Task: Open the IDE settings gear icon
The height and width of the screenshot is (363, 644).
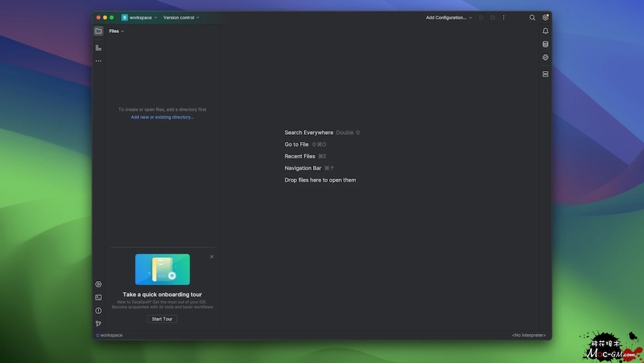Action: (545, 18)
